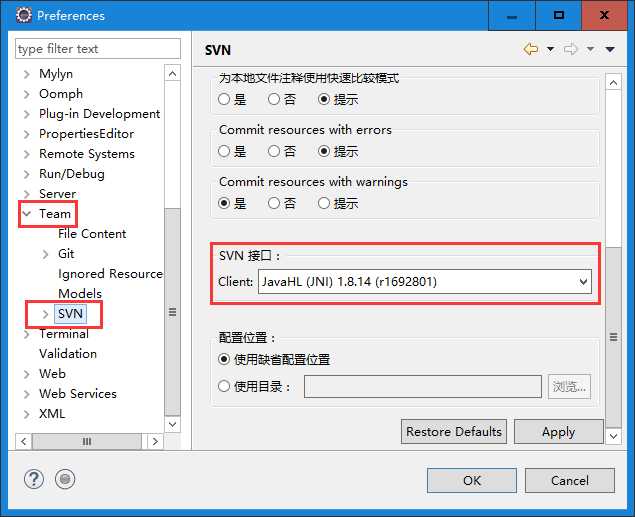This screenshot has height=517, width=635.
Task: Click the right pane vertical scrollbar thumb
Action: click(x=614, y=337)
